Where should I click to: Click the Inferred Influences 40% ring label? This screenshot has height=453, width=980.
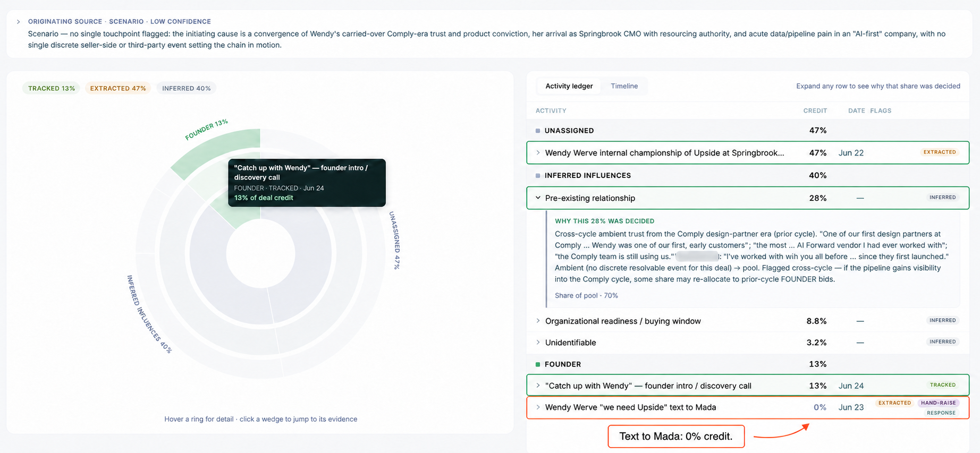[x=149, y=314]
